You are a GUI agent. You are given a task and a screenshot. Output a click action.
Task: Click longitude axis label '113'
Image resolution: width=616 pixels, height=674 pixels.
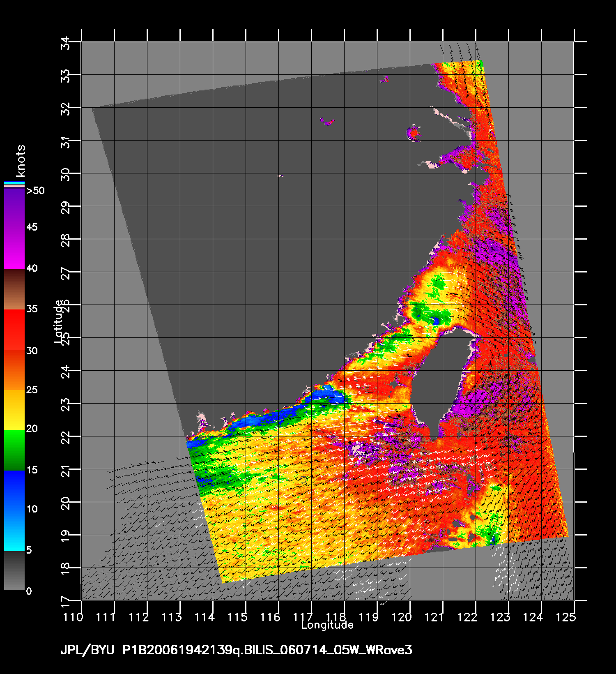click(172, 617)
